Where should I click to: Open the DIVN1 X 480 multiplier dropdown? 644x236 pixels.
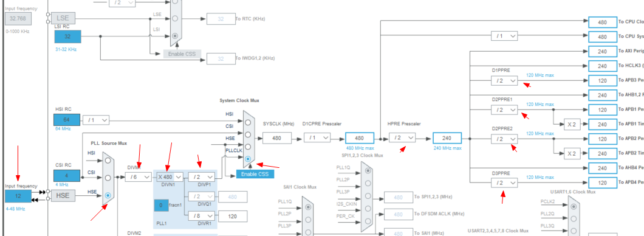[170, 177]
